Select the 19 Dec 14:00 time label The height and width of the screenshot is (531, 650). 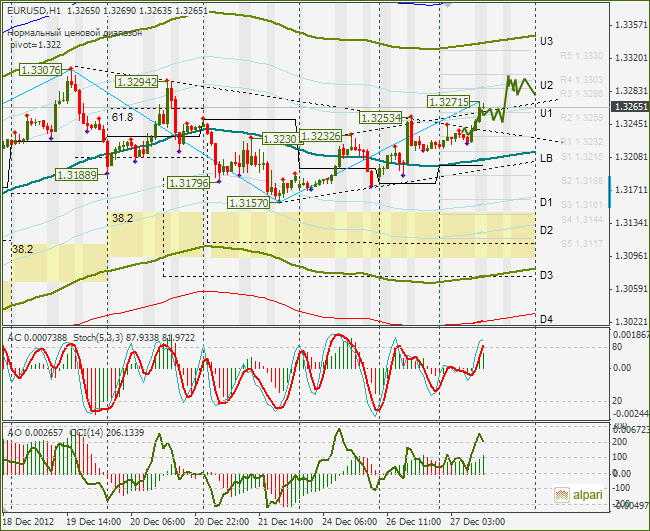coord(94,521)
